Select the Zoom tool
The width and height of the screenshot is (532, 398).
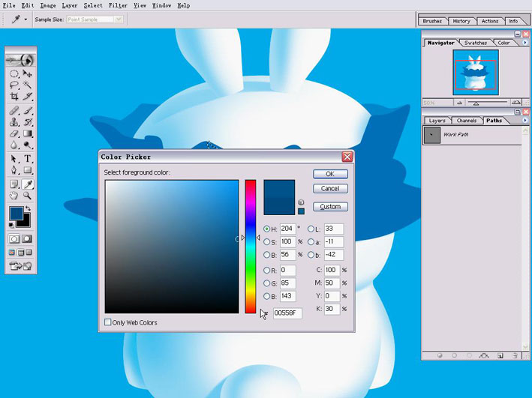point(28,196)
